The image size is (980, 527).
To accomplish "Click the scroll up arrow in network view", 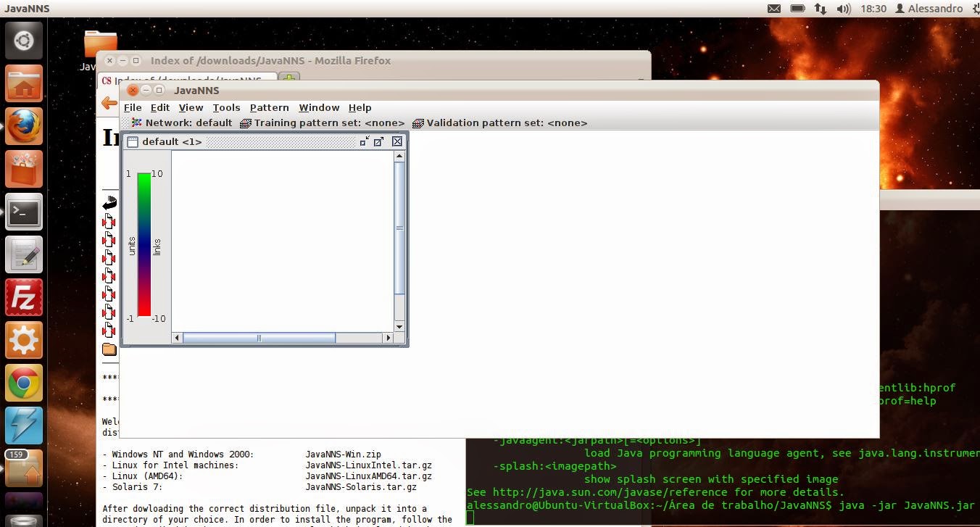I will coord(399,157).
